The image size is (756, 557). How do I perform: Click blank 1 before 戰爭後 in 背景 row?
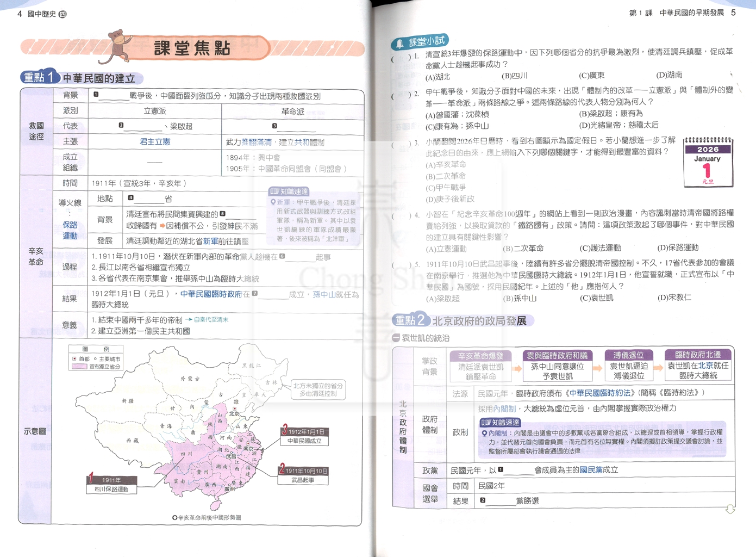(111, 96)
